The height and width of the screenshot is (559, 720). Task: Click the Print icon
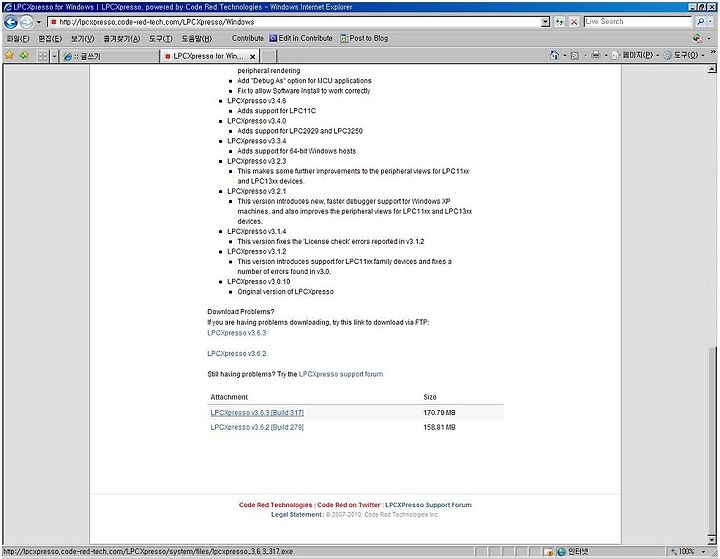coord(596,55)
